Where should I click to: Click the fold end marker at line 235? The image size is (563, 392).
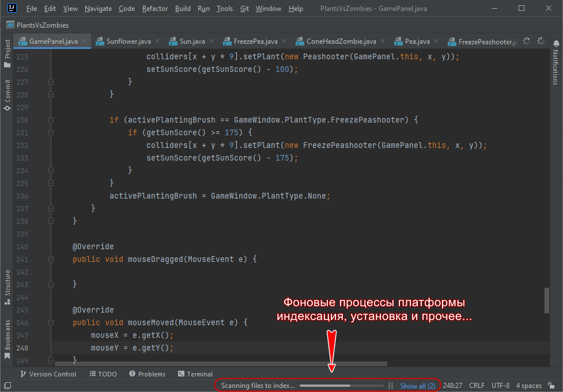(x=51, y=183)
